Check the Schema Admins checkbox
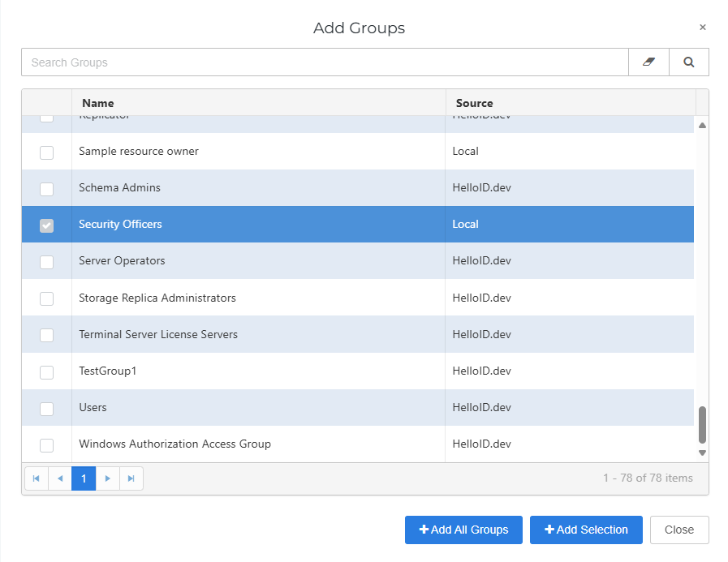The width and height of the screenshot is (728, 562). pyautogui.click(x=47, y=189)
